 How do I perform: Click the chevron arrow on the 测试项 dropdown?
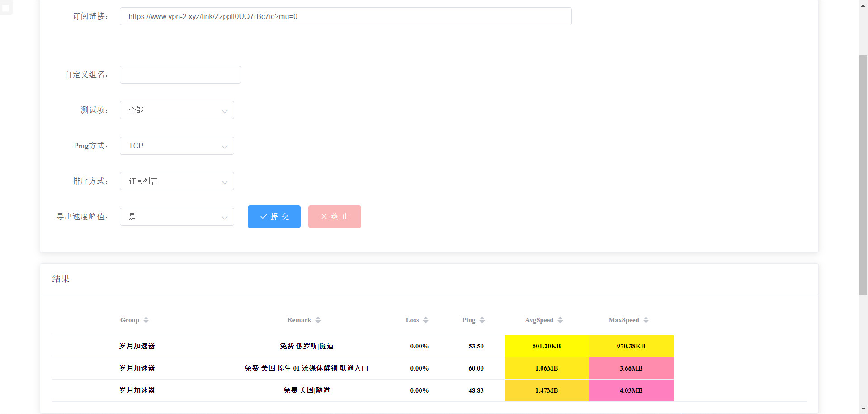point(224,111)
